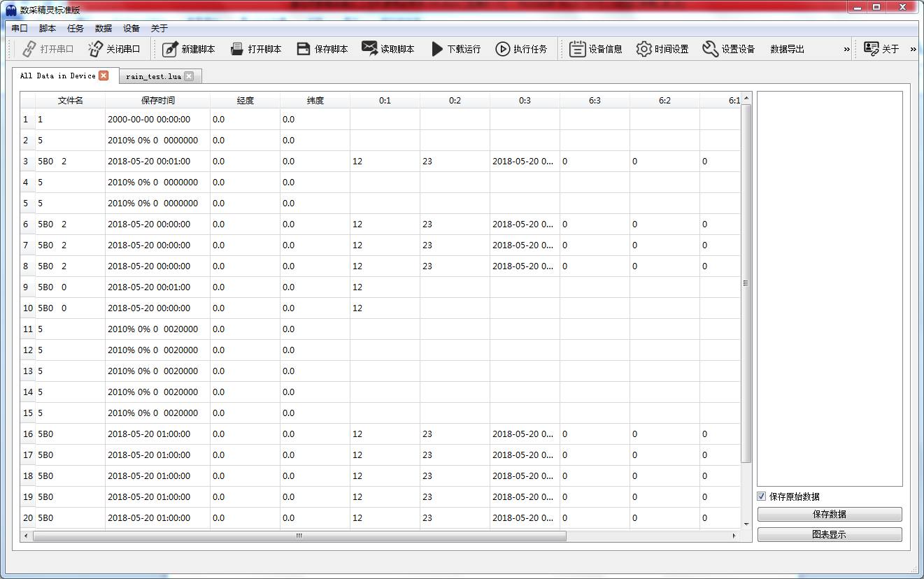Image resolution: width=924 pixels, height=579 pixels.
Task: Click the horizontal scrollbar left arrow
Action: 26,536
